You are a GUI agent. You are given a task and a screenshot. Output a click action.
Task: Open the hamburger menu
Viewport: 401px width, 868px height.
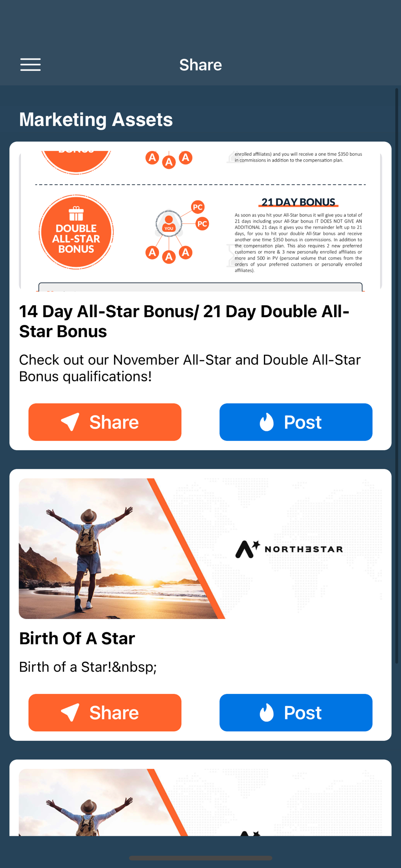coord(30,65)
